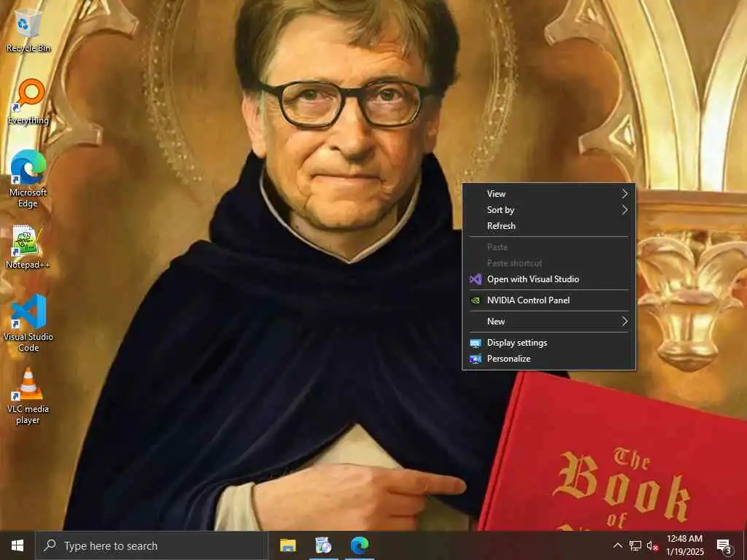This screenshot has height=560, width=747.
Task: Expand the Sort by submenu
Action: [549, 210]
